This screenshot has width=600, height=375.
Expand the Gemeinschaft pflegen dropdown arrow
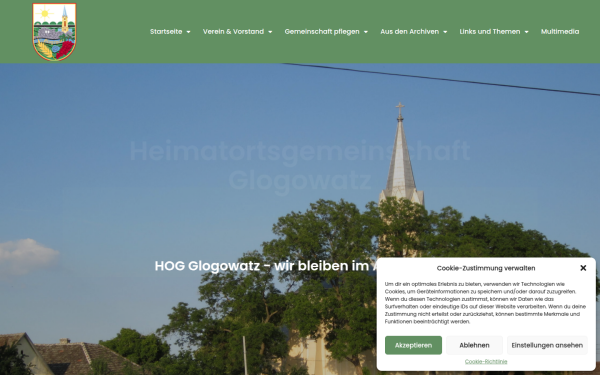tap(366, 32)
